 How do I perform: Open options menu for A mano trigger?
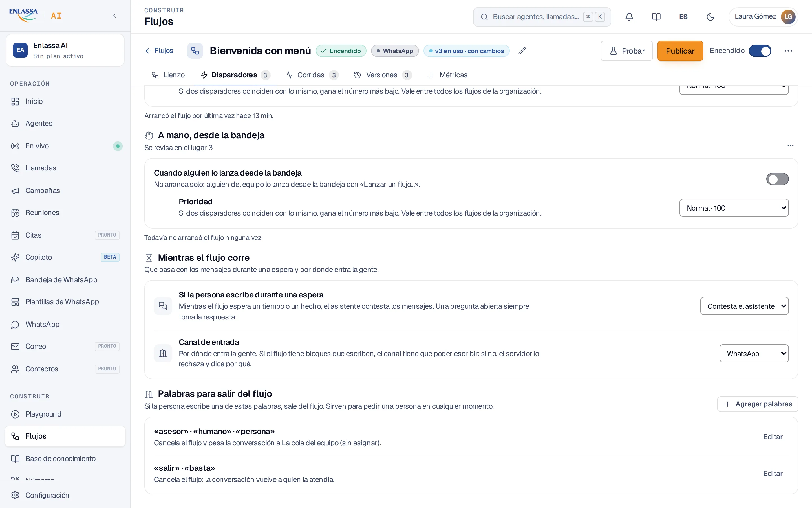(x=791, y=145)
